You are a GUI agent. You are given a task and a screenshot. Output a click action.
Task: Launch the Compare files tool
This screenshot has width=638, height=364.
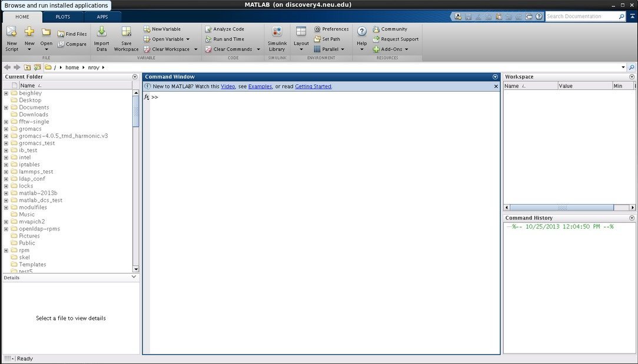(x=72, y=44)
